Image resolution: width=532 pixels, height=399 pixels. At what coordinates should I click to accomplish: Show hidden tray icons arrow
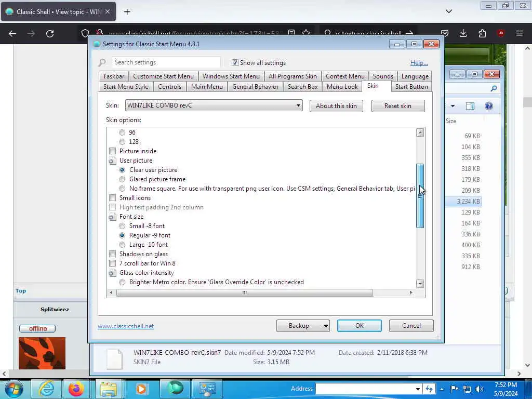[x=442, y=389]
